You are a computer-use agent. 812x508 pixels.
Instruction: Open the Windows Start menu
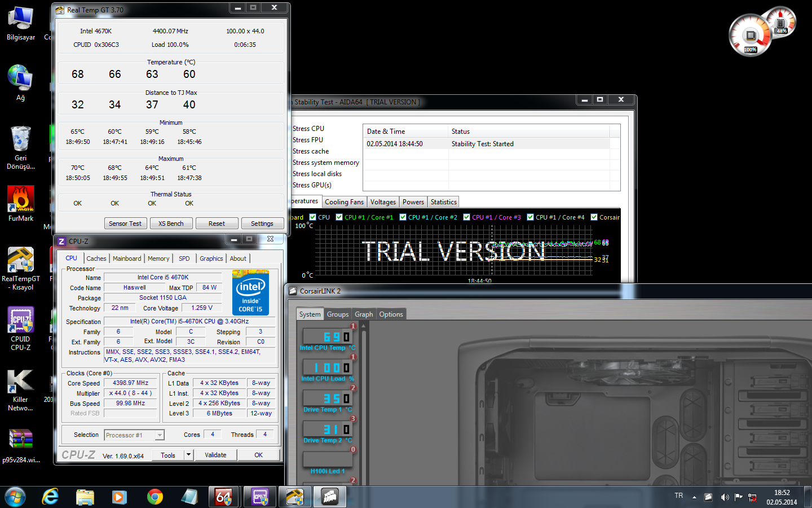(15, 497)
